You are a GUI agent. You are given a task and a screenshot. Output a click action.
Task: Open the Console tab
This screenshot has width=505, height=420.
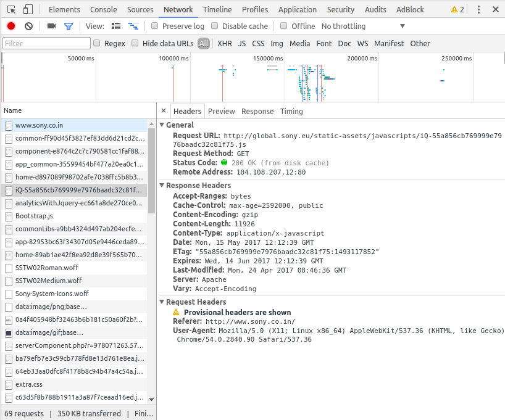tap(103, 10)
